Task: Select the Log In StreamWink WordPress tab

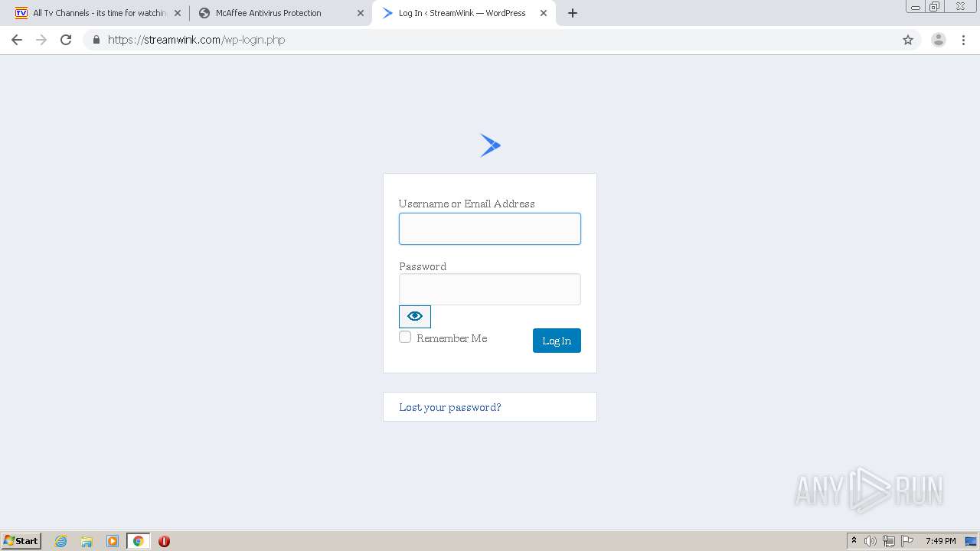Action: point(464,13)
